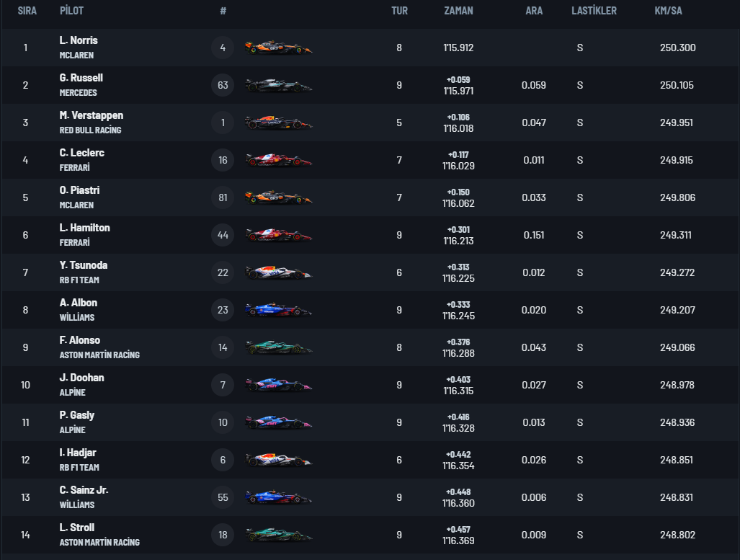Click Russell's Mercedes car image
The height and width of the screenshot is (560, 740).
[x=278, y=86]
